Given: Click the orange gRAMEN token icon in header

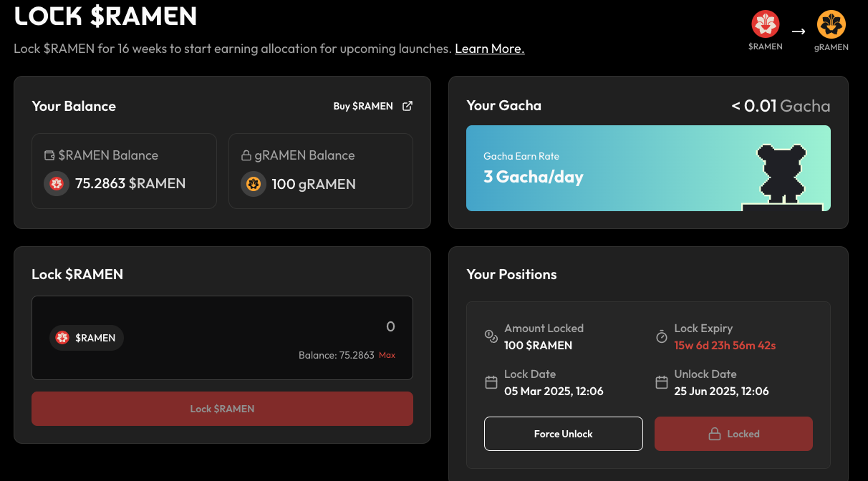Looking at the screenshot, I should click(x=831, y=24).
